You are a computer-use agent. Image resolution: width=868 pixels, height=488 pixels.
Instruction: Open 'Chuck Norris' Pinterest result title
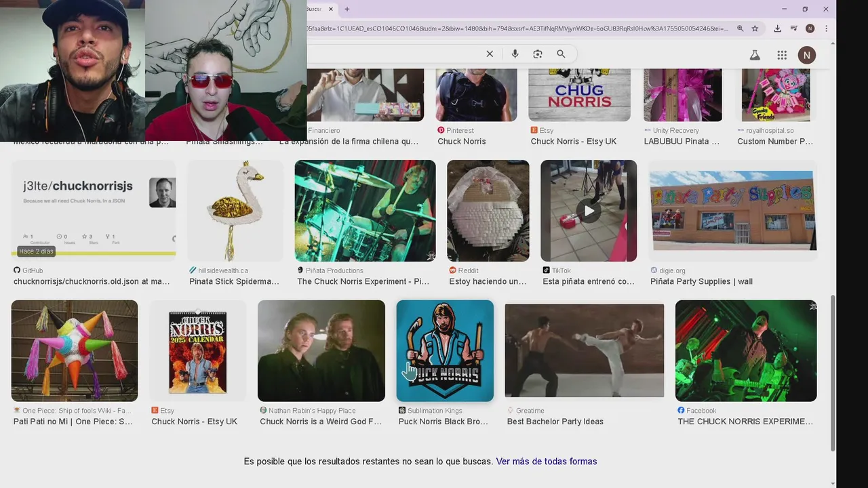(462, 142)
